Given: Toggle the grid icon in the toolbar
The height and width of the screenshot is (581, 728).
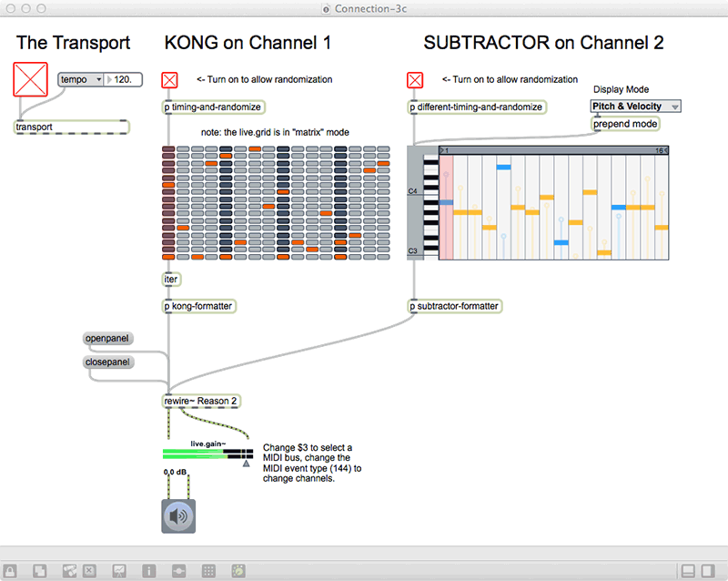Looking at the screenshot, I should coord(208,571).
